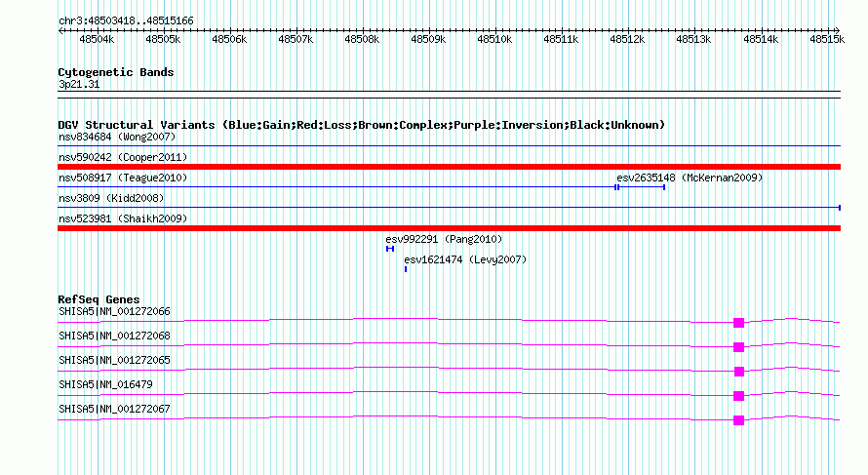Click the 48506k ruler tick label
This screenshot has height=475, width=868.
[x=229, y=39]
